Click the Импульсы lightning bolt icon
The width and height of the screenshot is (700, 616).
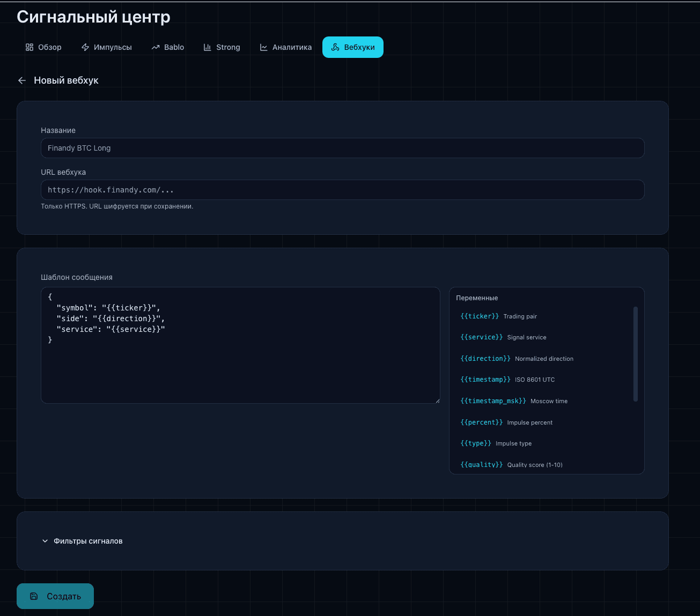click(85, 47)
